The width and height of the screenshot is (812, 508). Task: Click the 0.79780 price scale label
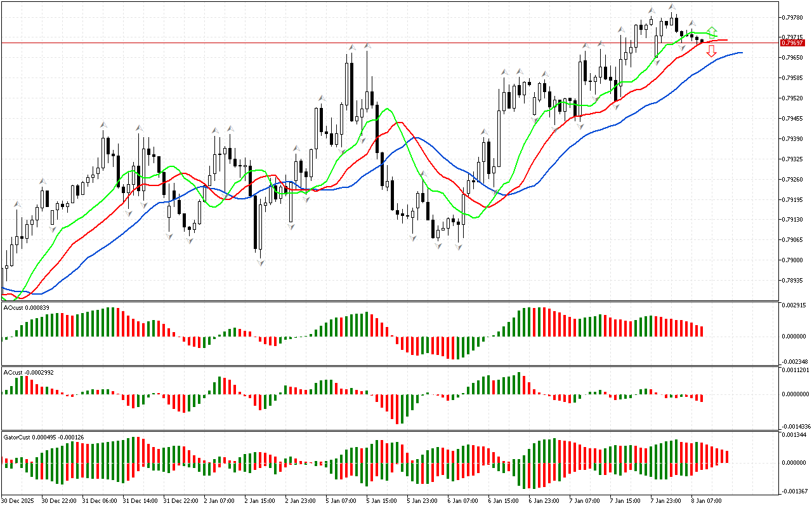pos(795,17)
